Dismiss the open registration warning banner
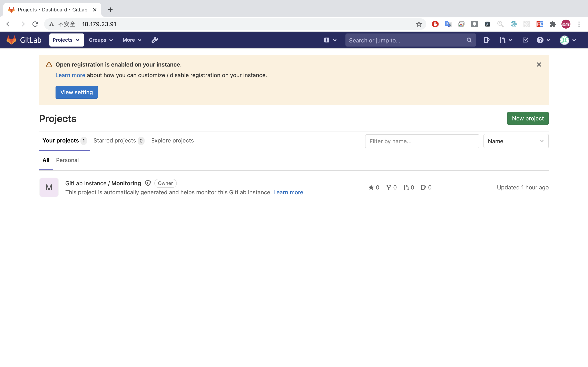Viewport: 588px width, 367px height. (539, 65)
